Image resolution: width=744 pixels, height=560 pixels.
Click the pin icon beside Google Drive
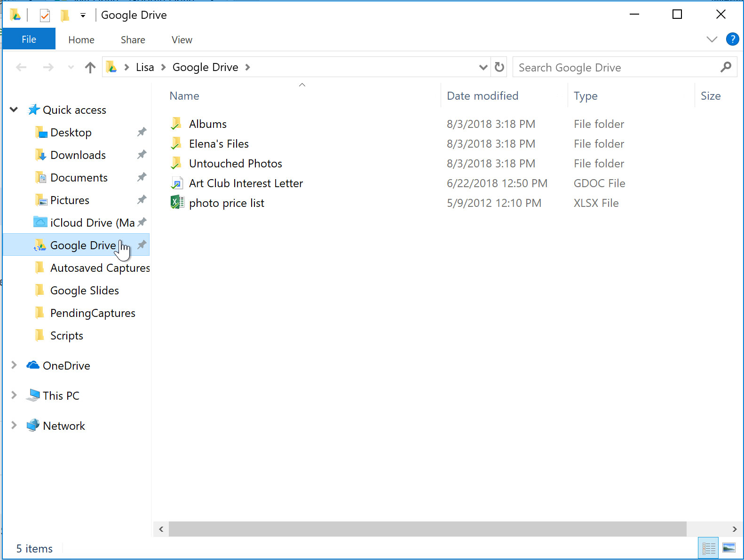point(142,245)
